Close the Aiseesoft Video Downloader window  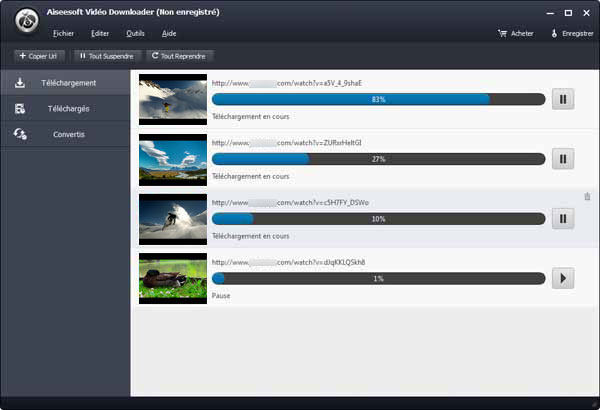[x=586, y=13]
